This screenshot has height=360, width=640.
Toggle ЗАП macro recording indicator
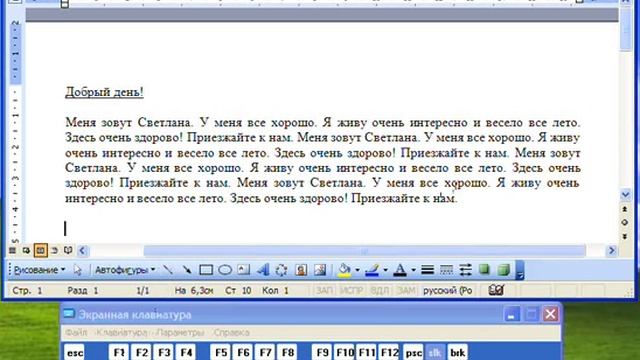click(325, 290)
